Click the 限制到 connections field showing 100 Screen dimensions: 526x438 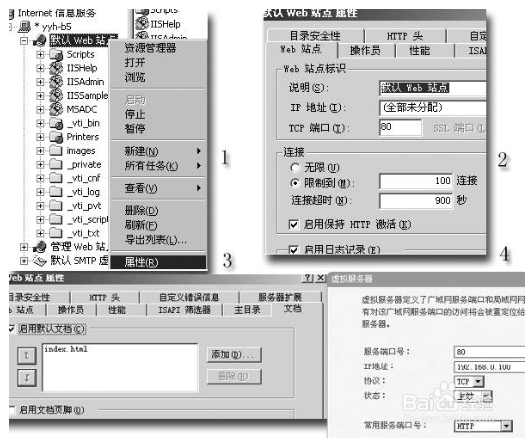pyautogui.click(x=416, y=181)
